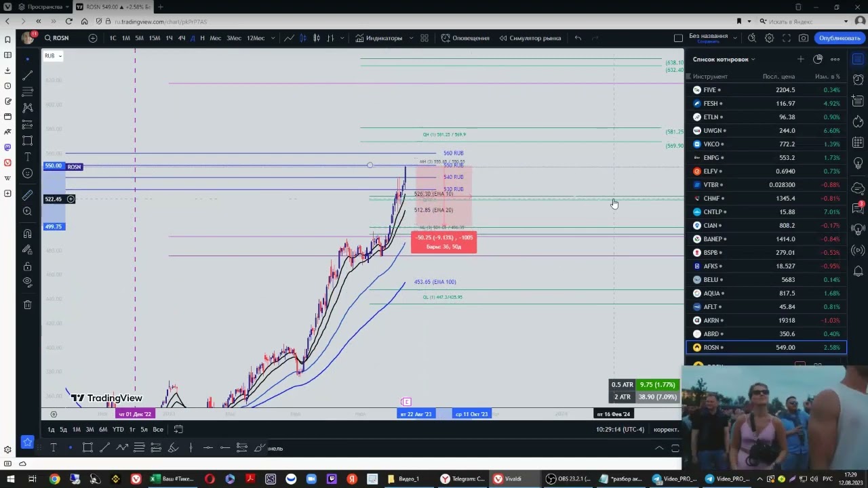Select the trend line drawing tool
The width and height of the screenshot is (868, 488).
pos(27,75)
